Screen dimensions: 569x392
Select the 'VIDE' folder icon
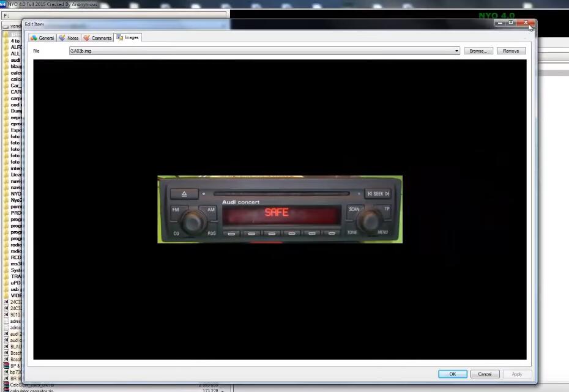click(x=6, y=295)
